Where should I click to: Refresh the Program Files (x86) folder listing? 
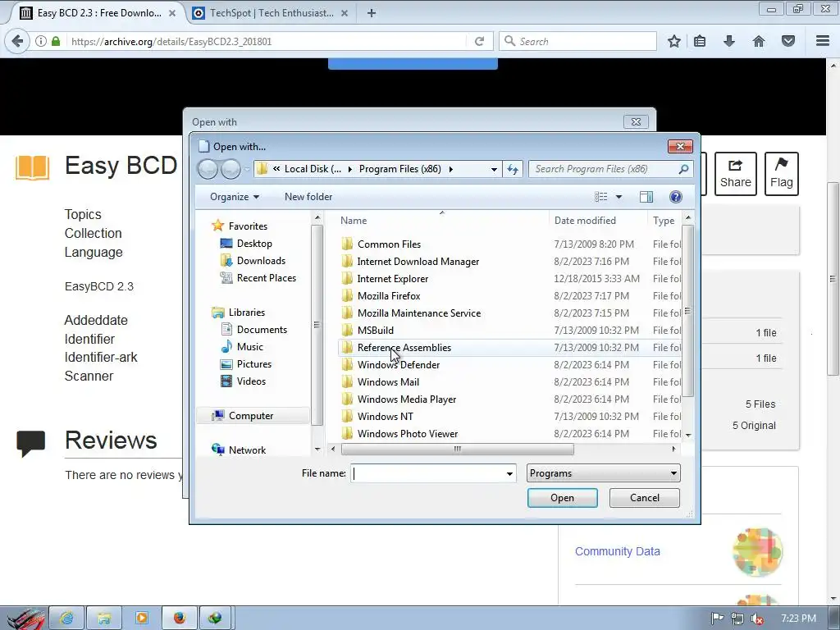point(513,169)
